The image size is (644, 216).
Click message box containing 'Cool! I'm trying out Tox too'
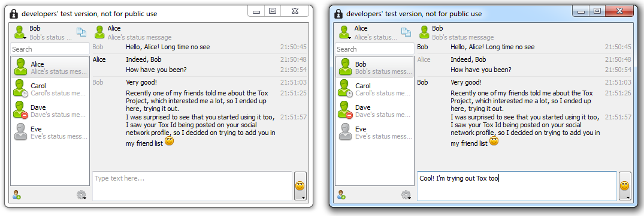517,186
